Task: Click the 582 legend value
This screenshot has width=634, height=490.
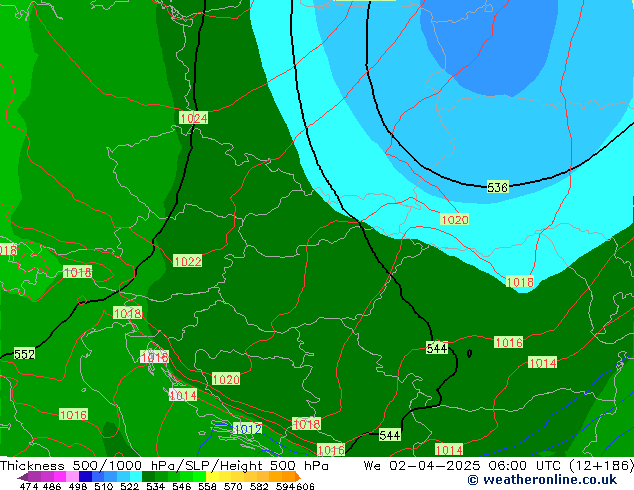Action: (259, 486)
